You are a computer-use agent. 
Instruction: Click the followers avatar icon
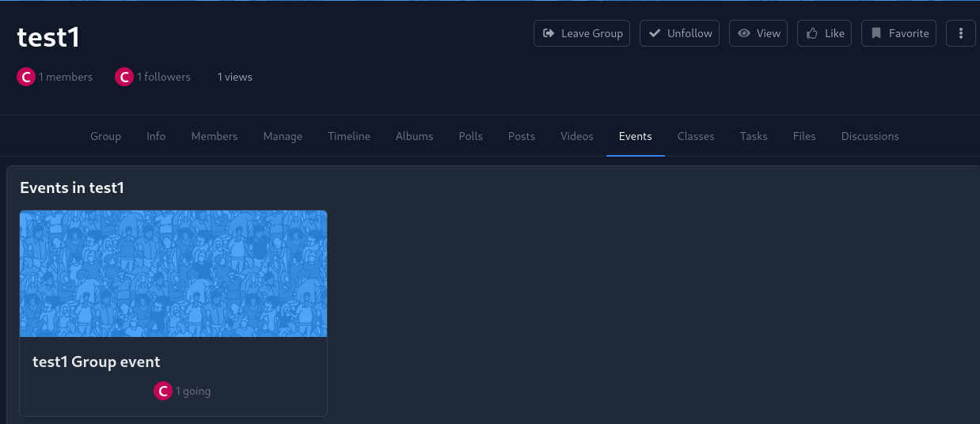pos(124,77)
